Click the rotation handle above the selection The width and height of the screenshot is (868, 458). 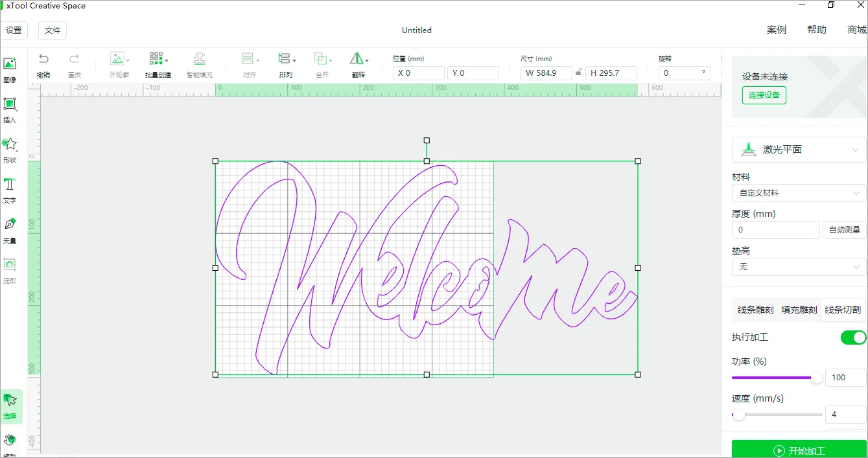(427, 140)
